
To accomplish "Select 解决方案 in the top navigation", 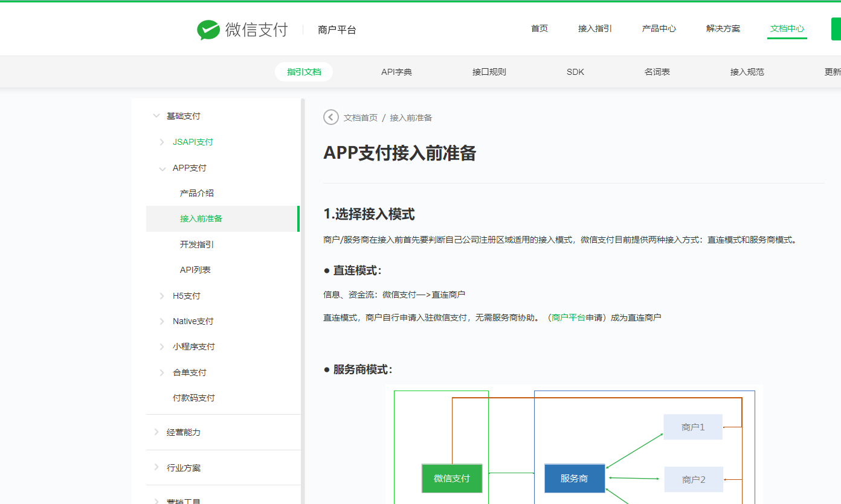I will pos(723,28).
